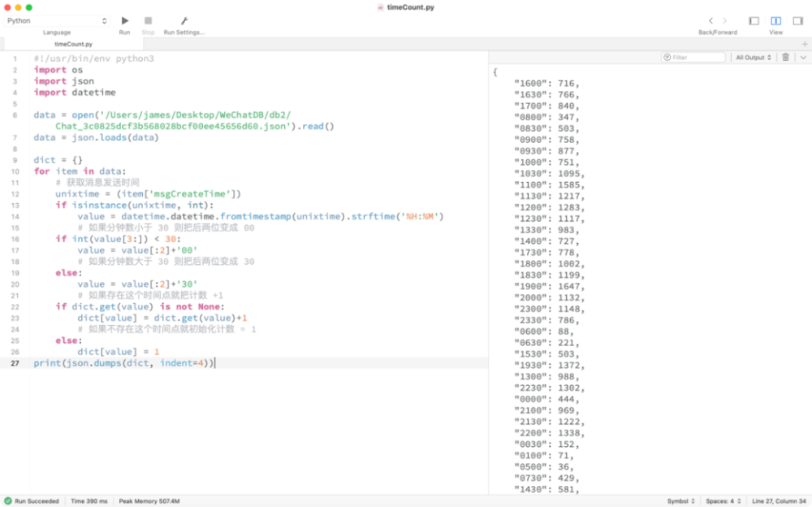
Task: Click the Run Succeeded status
Action: coord(32,501)
